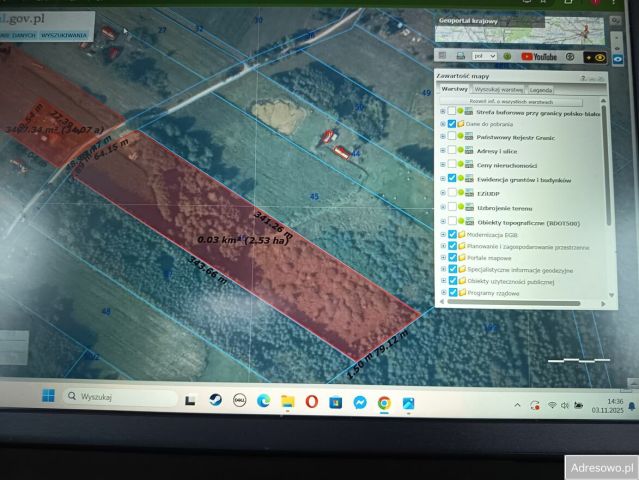Screen dimensions: 639x480
Task: Open File Explorer from the taskbar
Action: 287,402
